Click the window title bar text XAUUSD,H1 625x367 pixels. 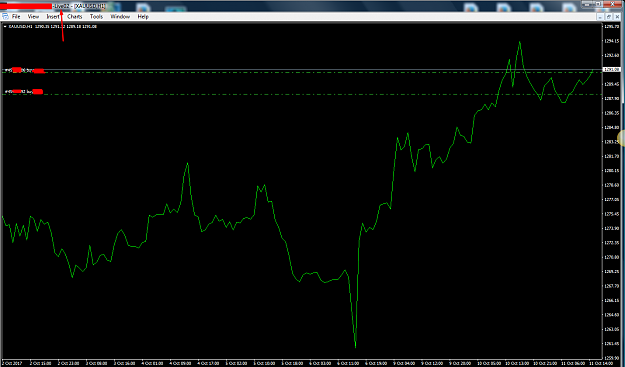click(90, 6)
